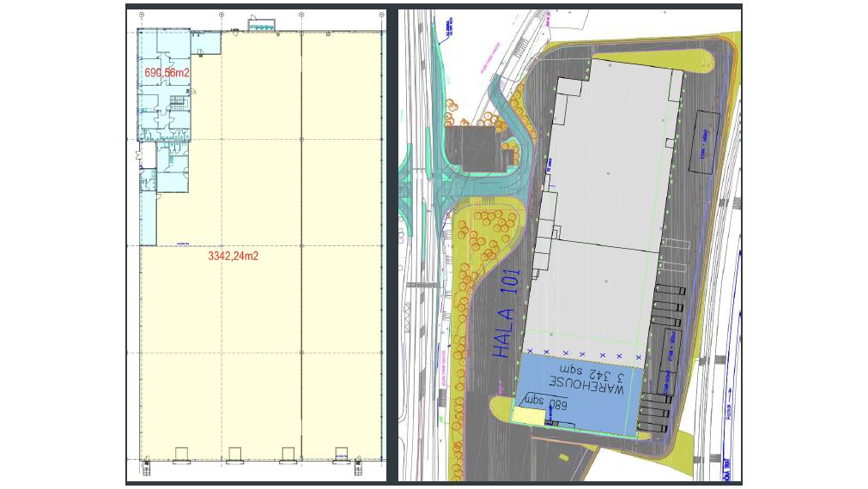Click the 3342,24m2 warehouse area label
Image resolution: width=868 pixels, height=489 pixels.
click(233, 257)
